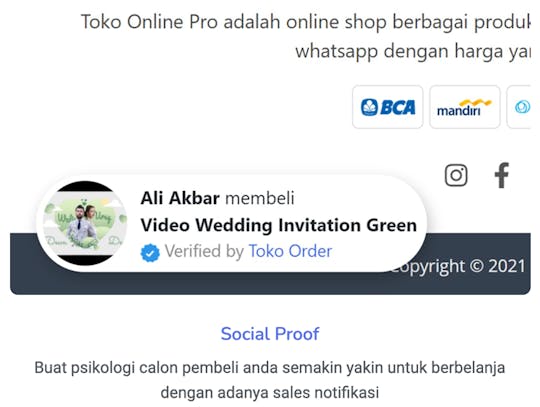Click the BCA bank logo
The width and height of the screenshot is (540, 407).
click(388, 107)
